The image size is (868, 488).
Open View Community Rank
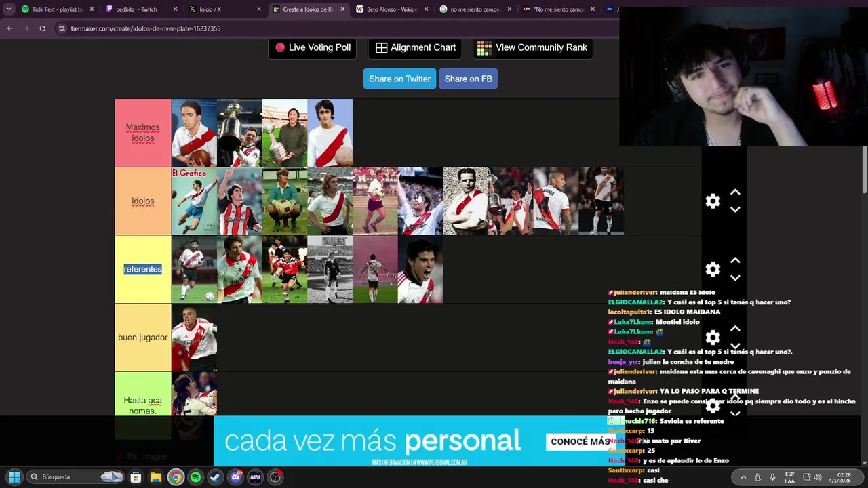tap(532, 47)
